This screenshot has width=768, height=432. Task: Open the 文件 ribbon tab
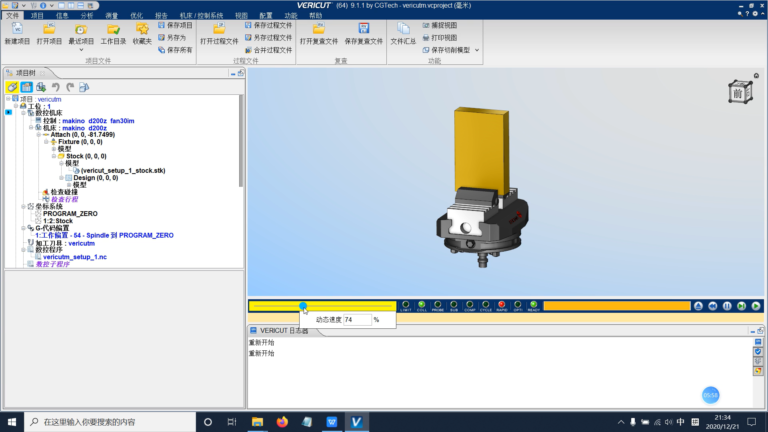coord(12,16)
